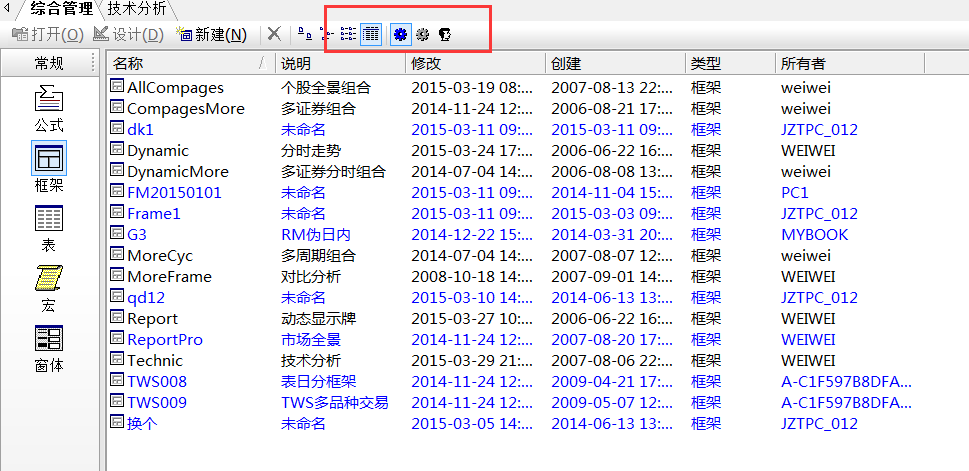Click modified date 2015-03-29 21:...
This screenshot has width=969, height=471.
coord(472,360)
